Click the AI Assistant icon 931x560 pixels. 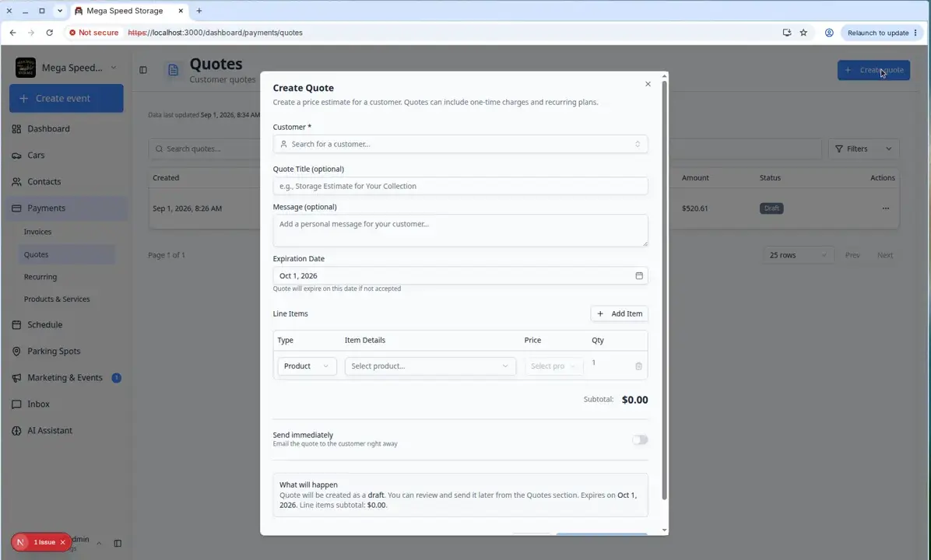point(16,431)
